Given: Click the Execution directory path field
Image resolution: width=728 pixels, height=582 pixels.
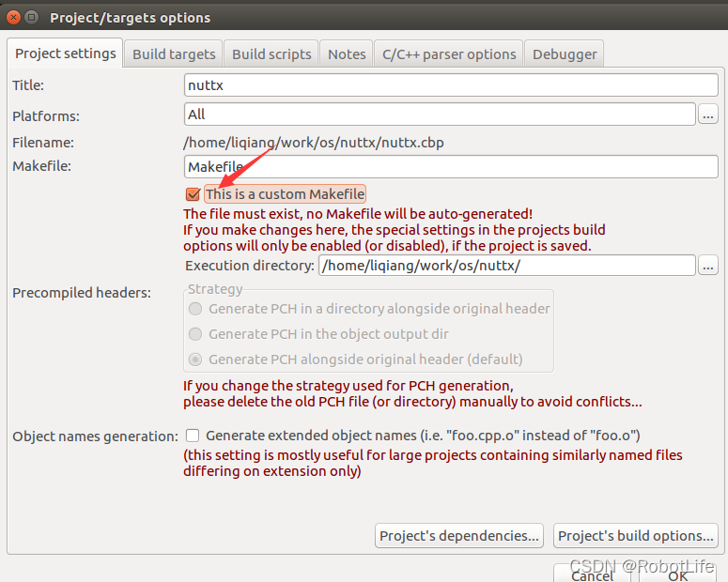Looking at the screenshot, I should click(507, 266).
